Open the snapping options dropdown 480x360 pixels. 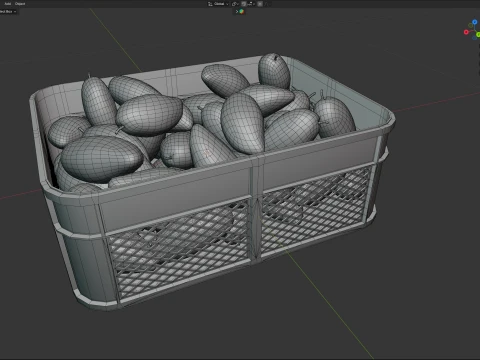click(251, 4)
